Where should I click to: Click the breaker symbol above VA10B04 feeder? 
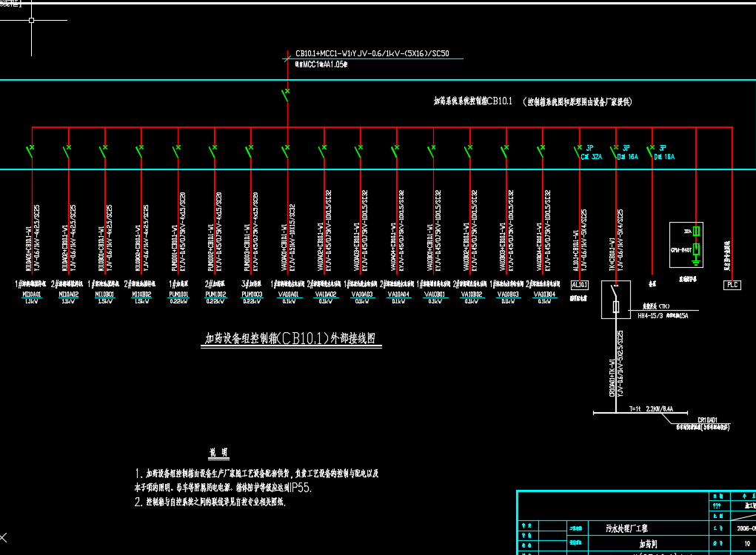[541, 151]
